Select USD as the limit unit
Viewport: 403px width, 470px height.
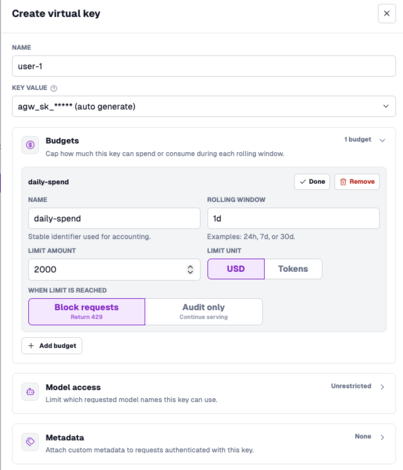pyautogui.click(x=236, y=269)
